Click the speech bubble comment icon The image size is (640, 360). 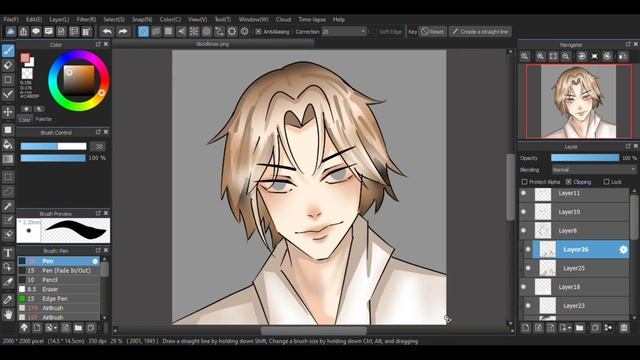click(x=36, y=31)
